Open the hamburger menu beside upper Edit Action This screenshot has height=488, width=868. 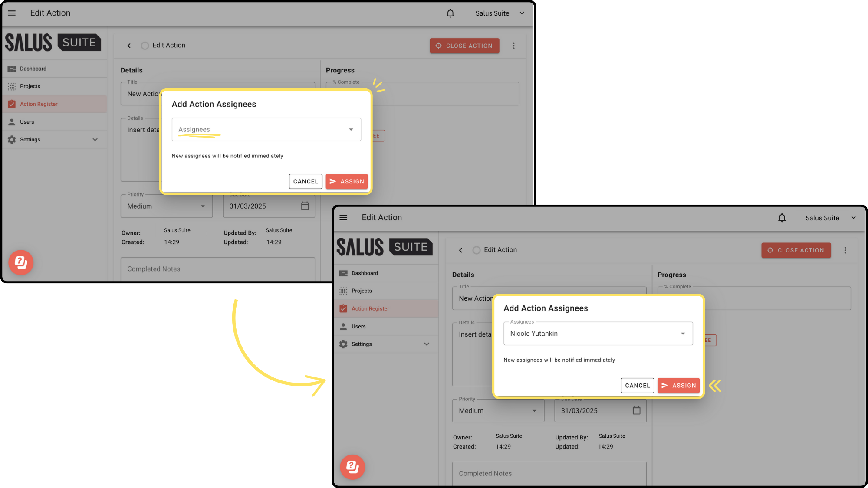tap(12, 13)
